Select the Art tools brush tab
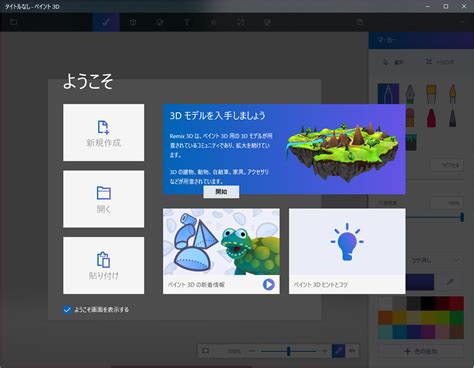Screen dimensions: 474x368 pyautogui.click(x=106, y=22)
